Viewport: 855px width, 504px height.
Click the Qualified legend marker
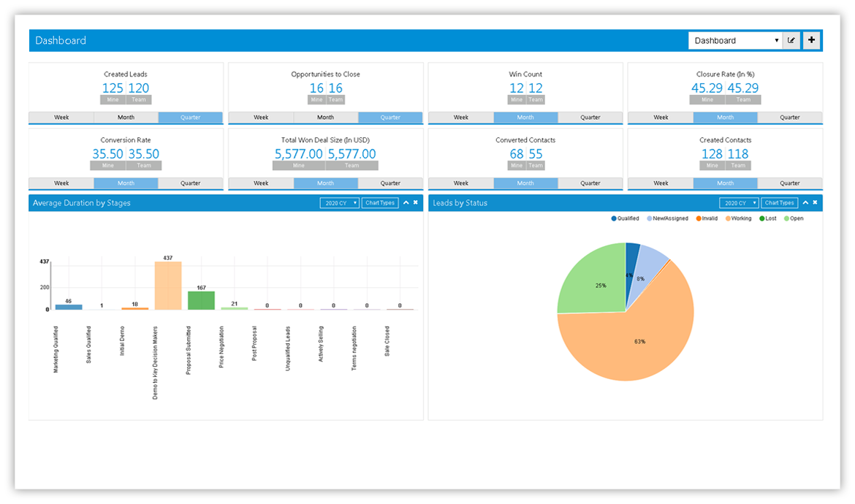pyautogui.click(x=614, y=218)
